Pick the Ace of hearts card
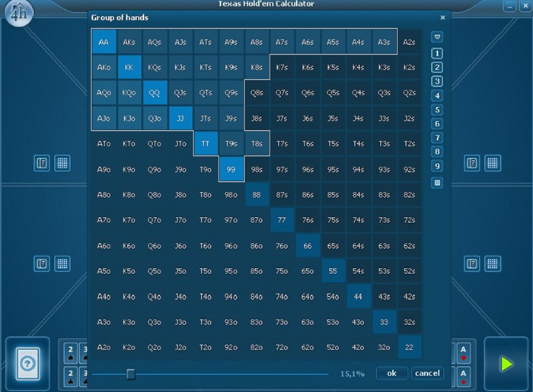The height and width of the screenshot is (392, 533). (463, 353)
